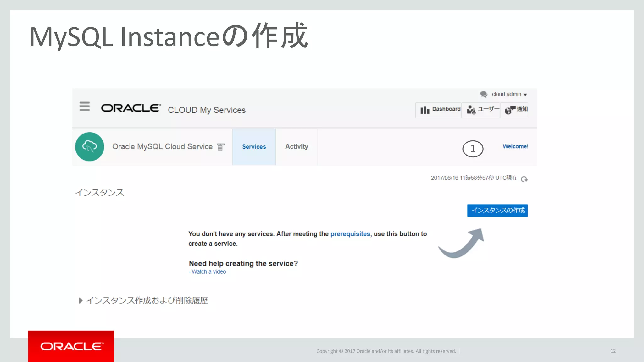Open the Dashboard button
Image resolution: width=644 pixels, height=362 pixels.
click(438, 110)
